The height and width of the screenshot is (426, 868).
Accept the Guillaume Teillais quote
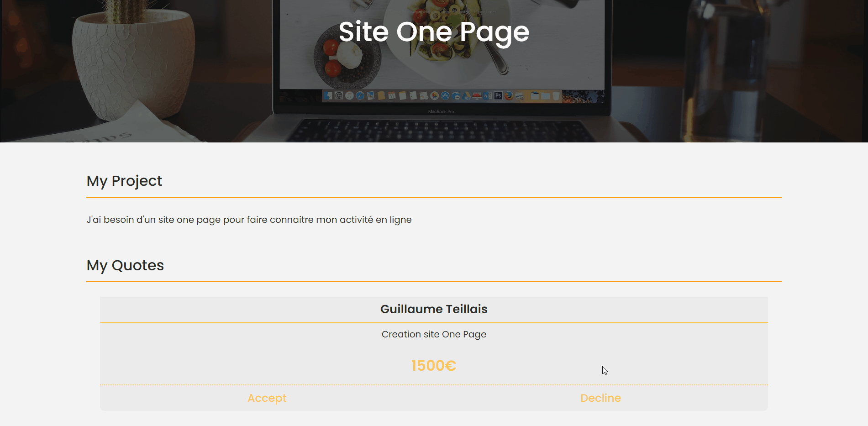click(267, 398)
